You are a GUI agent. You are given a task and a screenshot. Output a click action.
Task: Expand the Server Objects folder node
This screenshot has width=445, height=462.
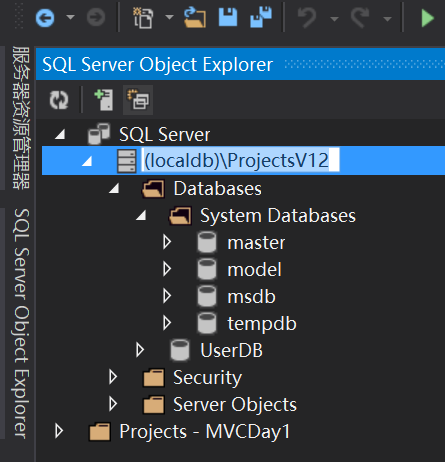tap(113, 404)
